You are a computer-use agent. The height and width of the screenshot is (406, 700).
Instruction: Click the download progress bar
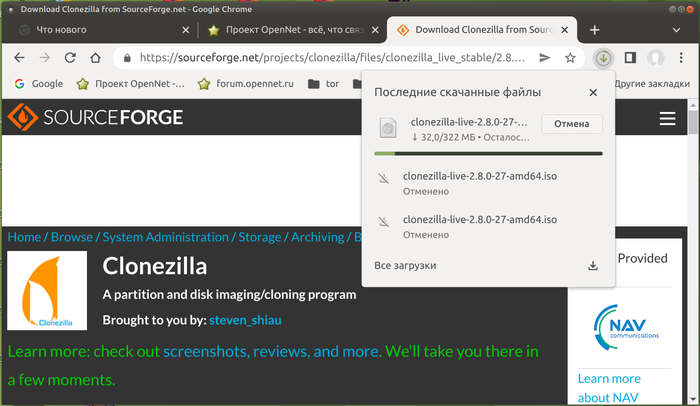[x=488, y=154]
